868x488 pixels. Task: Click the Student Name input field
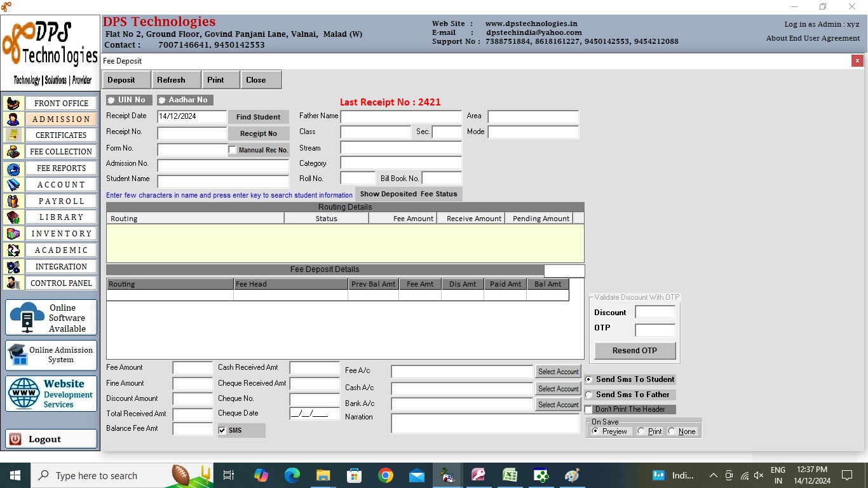223,181
